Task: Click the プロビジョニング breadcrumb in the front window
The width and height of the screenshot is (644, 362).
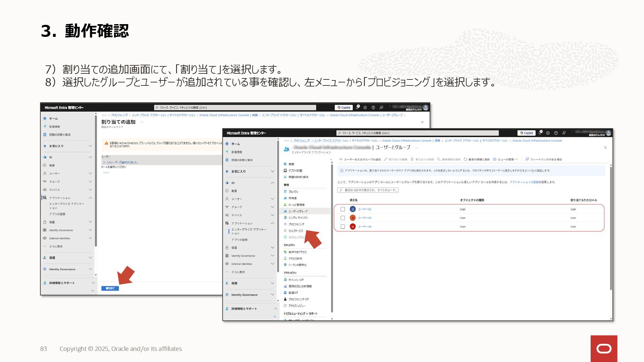Action: (302, 140)
